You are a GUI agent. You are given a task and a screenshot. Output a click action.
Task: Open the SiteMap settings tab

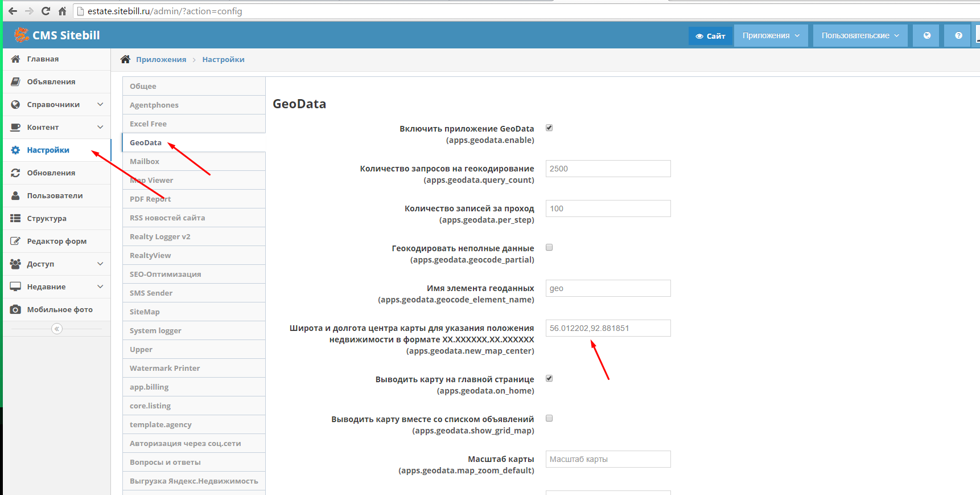coord(194,312)
